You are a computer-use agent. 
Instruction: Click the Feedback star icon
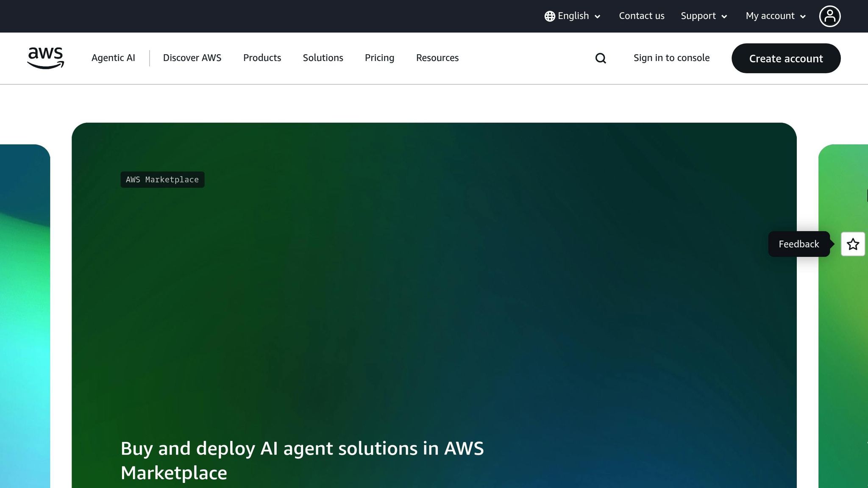pyautogui.click(x=853, y=244)
